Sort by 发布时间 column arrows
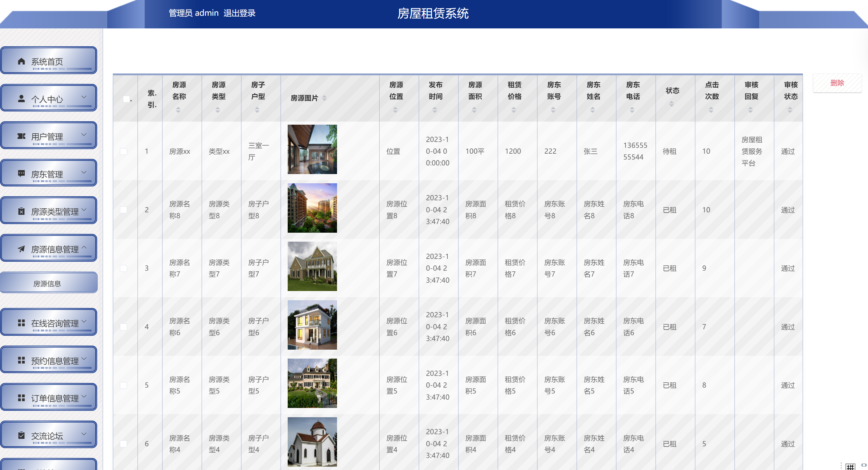 pos(435,110)
